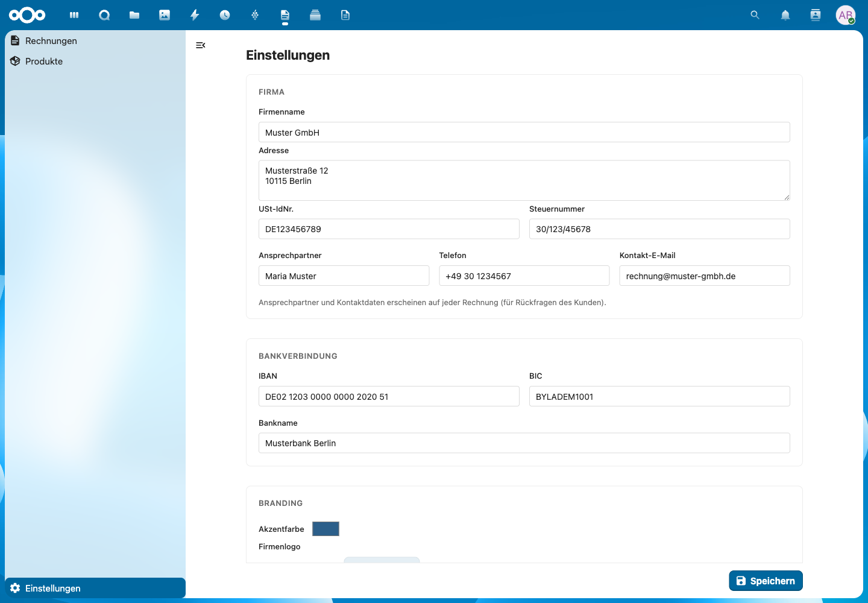The width and height of the screenshot is (868, 603).
Task: Click the Ansprechpartner field
Action: click(x=344, y=276)
